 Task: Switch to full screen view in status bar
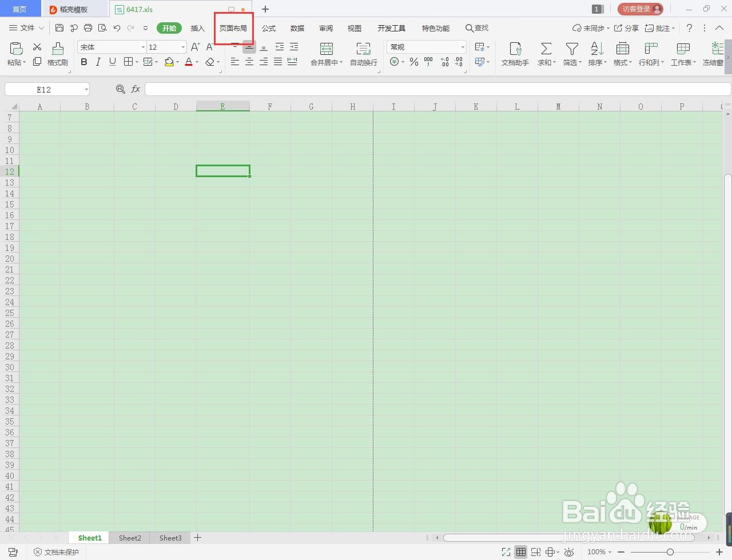click(506, 552)
